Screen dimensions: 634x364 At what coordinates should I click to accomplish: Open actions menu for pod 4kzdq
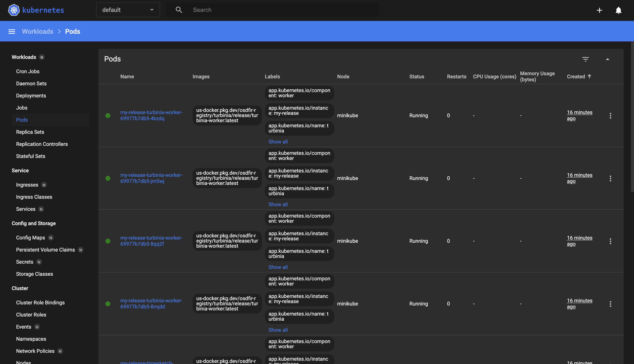coord(611,116)
